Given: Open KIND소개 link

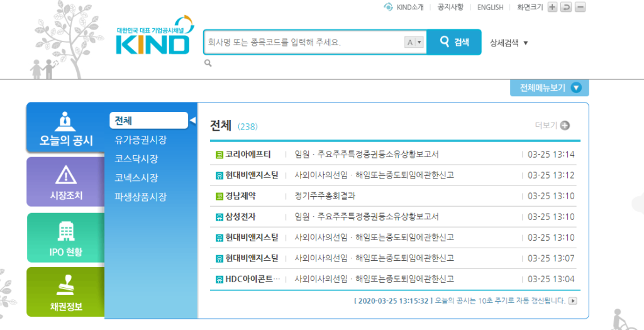Looking at the screenshot, I should (410, 8).
